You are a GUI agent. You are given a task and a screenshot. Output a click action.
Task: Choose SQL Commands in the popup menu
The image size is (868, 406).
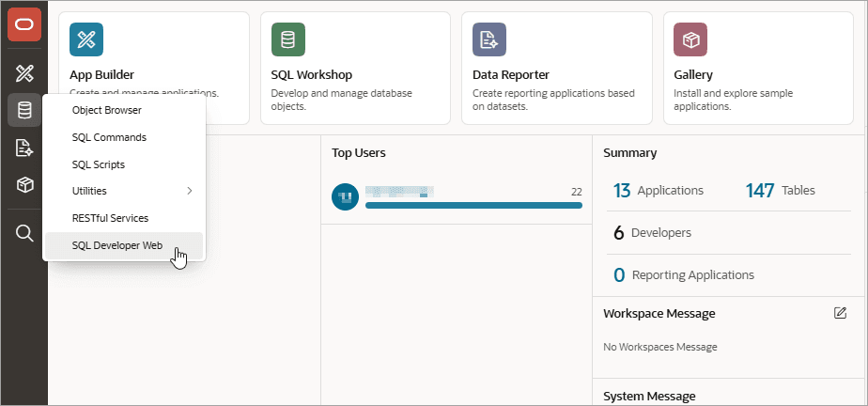pos(124,137)
